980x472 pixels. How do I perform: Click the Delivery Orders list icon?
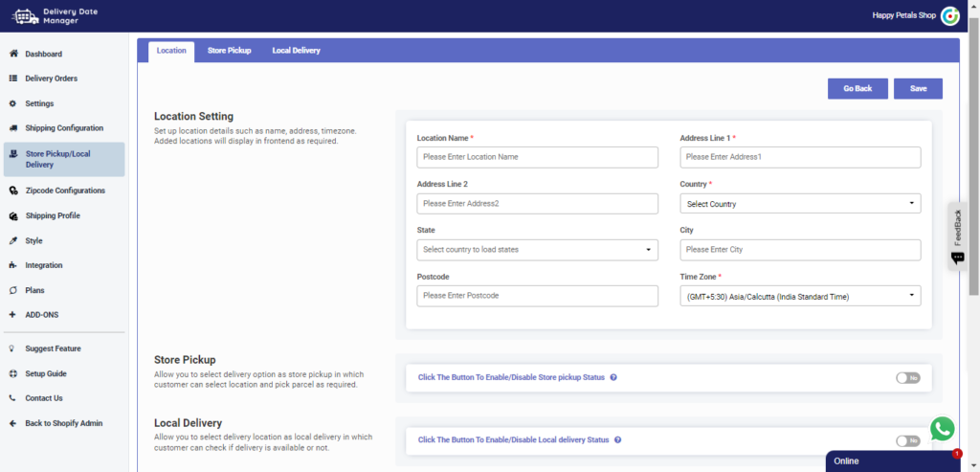pyautogui.click(x=12, y=79)
